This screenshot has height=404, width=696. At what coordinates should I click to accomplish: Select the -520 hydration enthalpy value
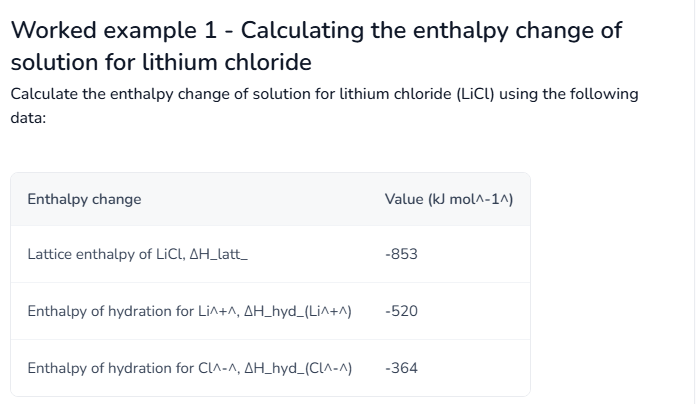tap(401, 311)
